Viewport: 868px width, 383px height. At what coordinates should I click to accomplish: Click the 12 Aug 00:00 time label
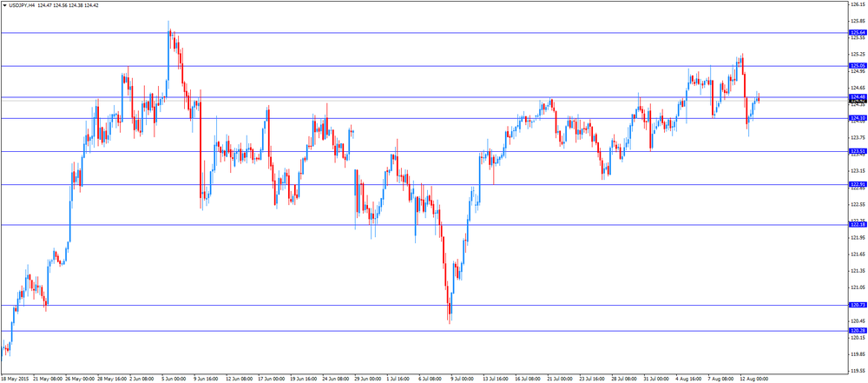[754, 379]
